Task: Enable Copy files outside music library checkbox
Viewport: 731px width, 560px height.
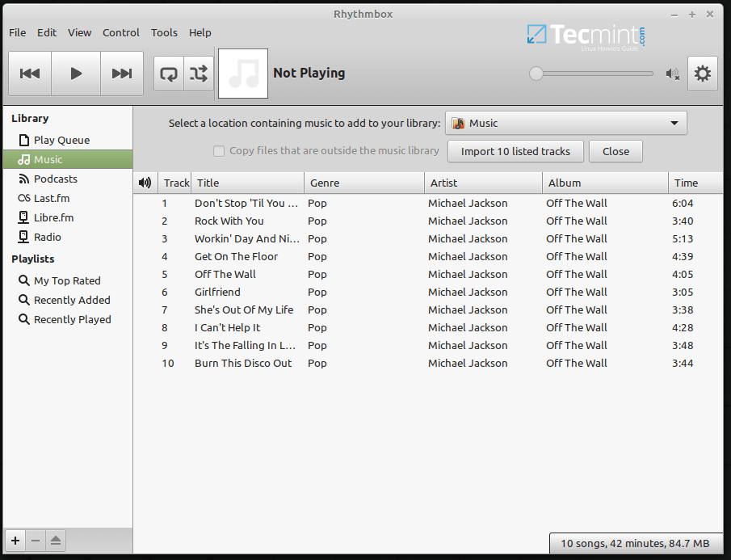Action: 219,151
